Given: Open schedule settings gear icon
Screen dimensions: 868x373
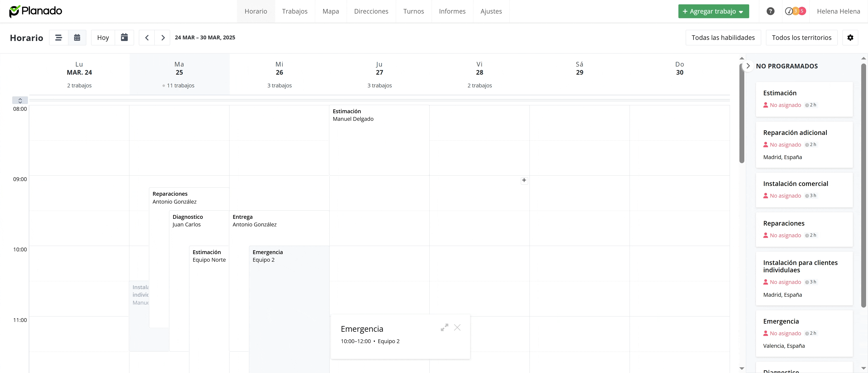Looking at the screenshot, I should pos(850,37).
